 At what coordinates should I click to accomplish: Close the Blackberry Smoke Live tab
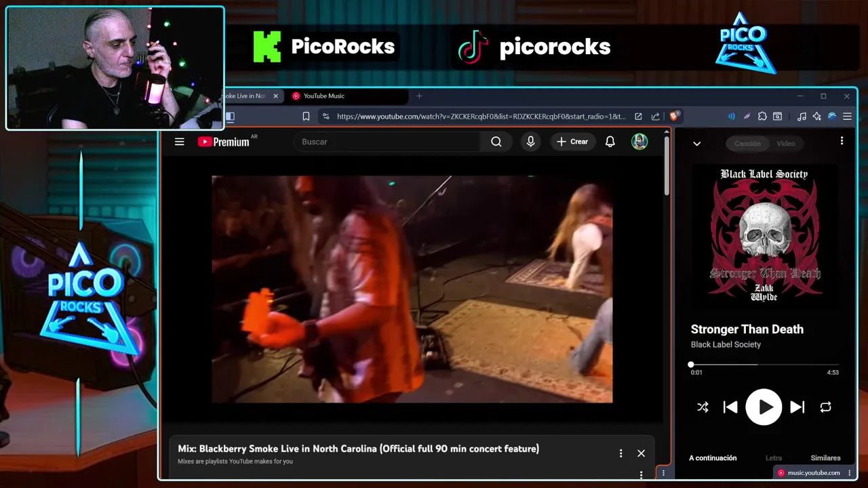[x=275, y=96]
